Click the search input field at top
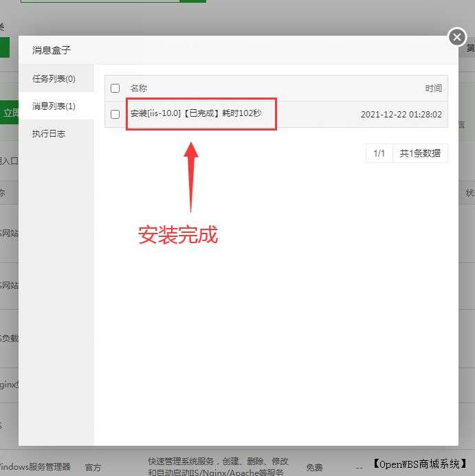 pos(100,1)
